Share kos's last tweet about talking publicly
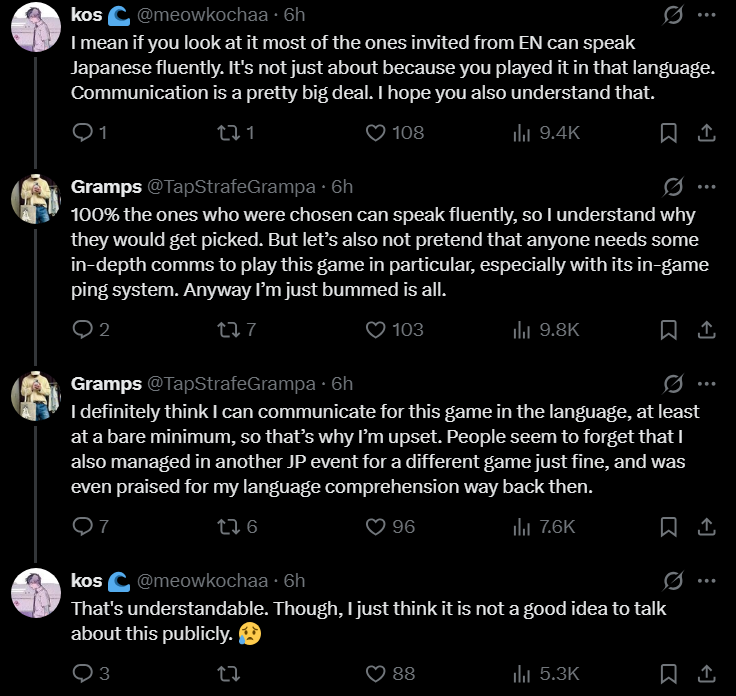736x696 pixels. coord(706,673)
